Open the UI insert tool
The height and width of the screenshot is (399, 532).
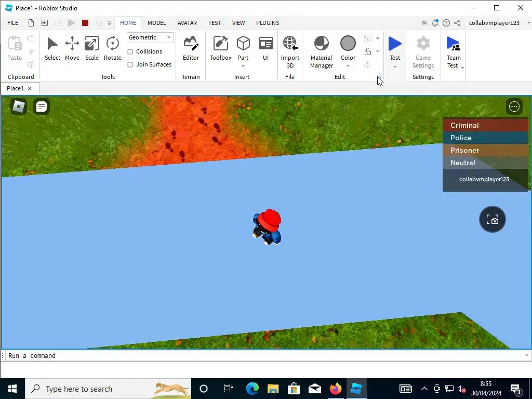pyautogui.click(x=265, y=48)
